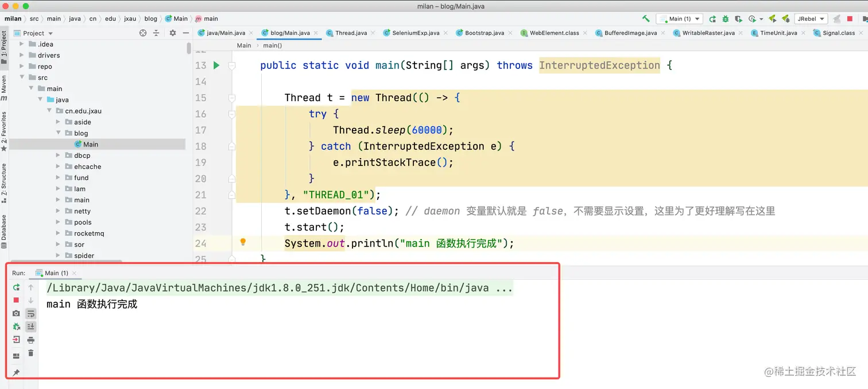
Task: Stop the program using top toolbar red square
Action: pyautogui.click(x=850, y=18)
